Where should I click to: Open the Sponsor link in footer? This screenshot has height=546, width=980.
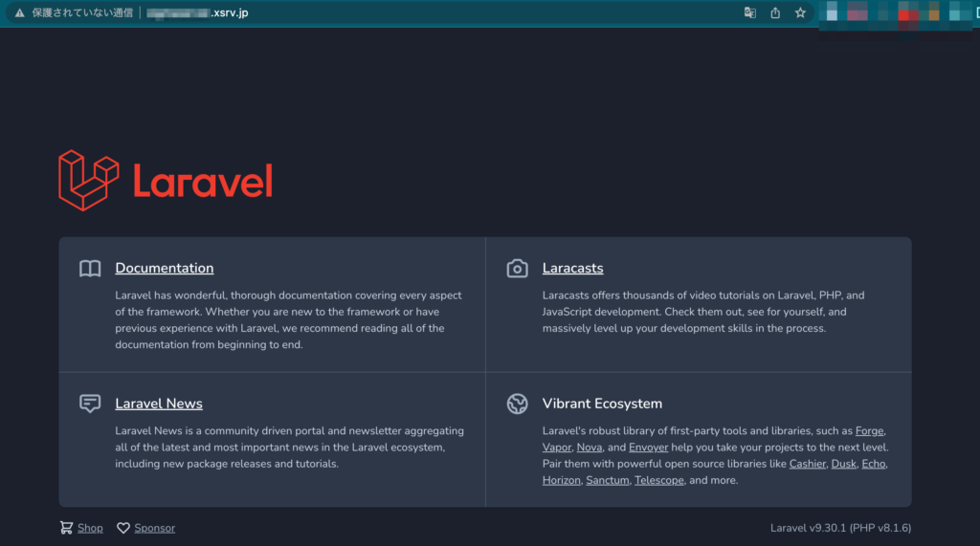pos(154,528)
